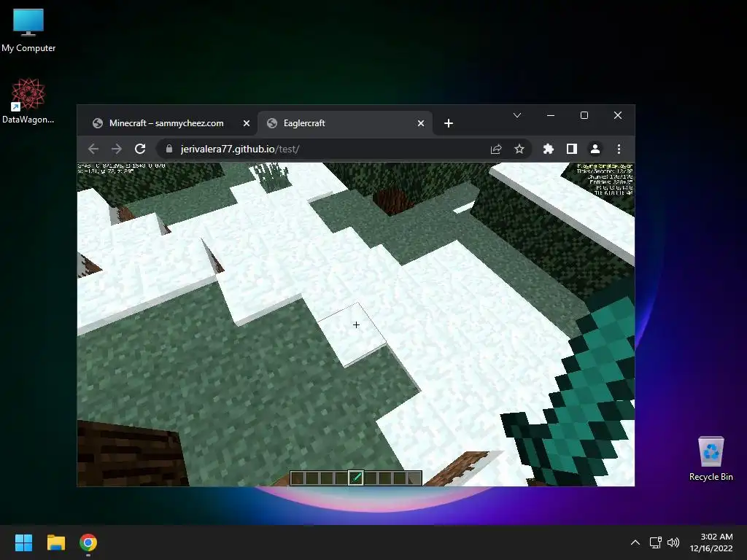The width and height of the screenshot is (747, 560).
Task: Reload the Eaglercraft page
Action: [140, 149]
